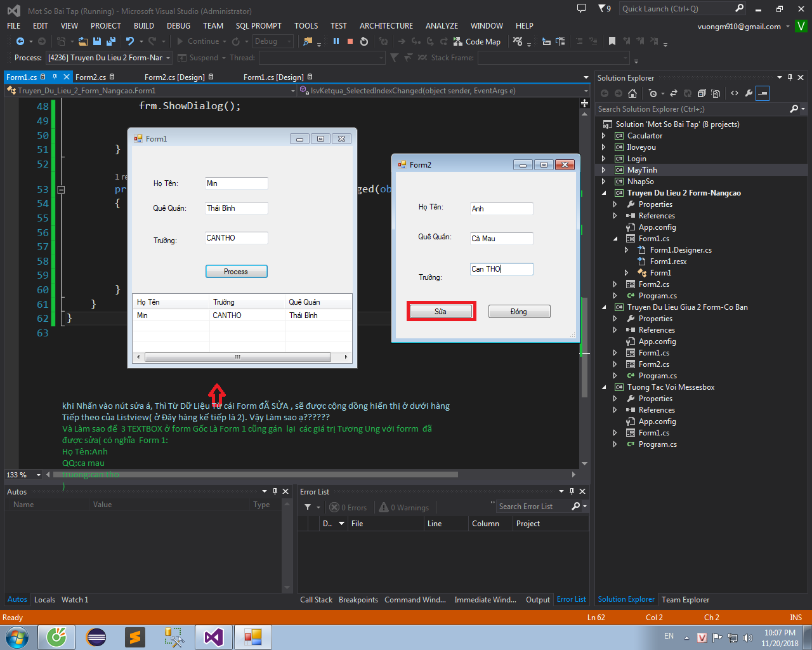Screen dimensions: 812x650
Task: Click the Quê Quán textbox in Form2
Action: pyautogui.click(x=501, y=239)
